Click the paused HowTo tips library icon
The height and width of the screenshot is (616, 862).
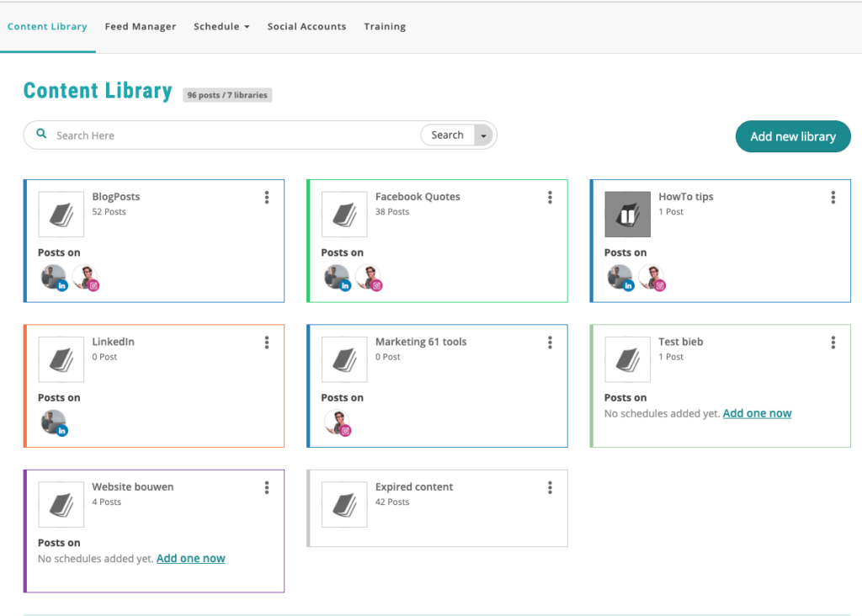[627, 215]
